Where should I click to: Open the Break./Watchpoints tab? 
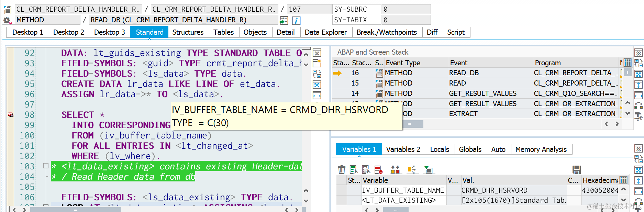[x=387, y=32]
